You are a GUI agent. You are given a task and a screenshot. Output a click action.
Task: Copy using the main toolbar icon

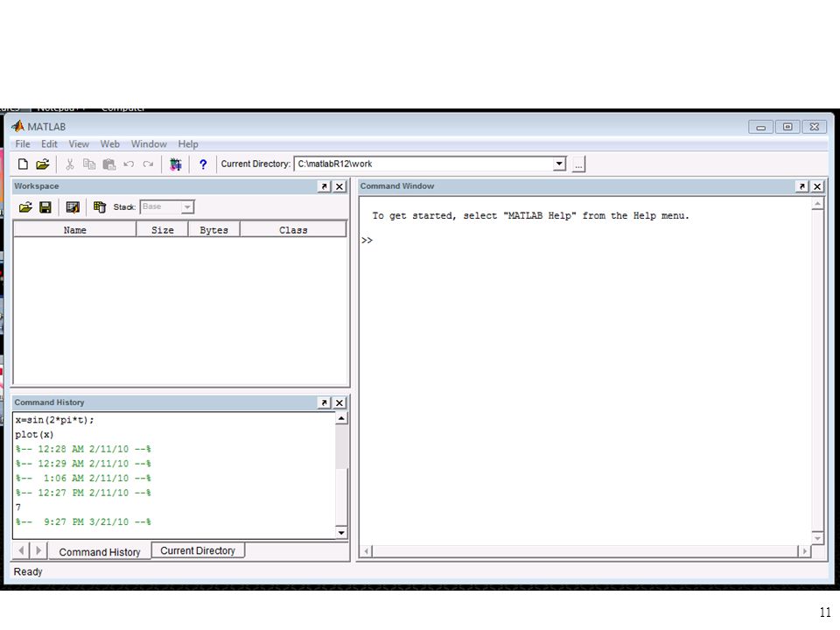pyautogui.click(x=89, y=164)
